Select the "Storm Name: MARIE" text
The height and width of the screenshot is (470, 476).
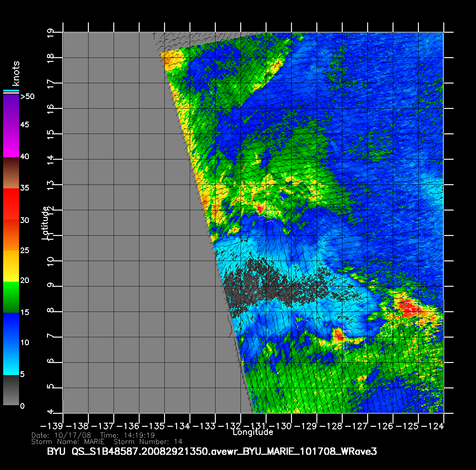coord(68,442)
